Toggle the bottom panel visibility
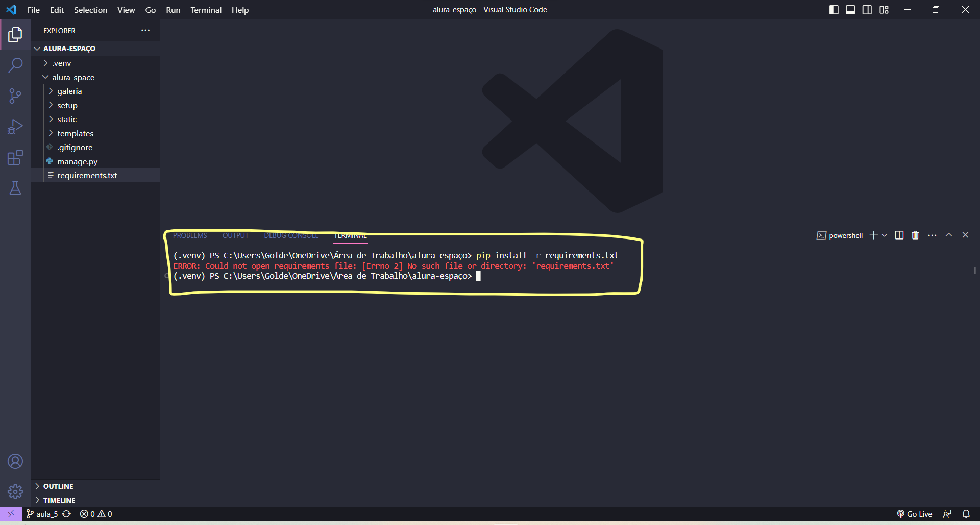980x525 pixels. pos(850,10)
